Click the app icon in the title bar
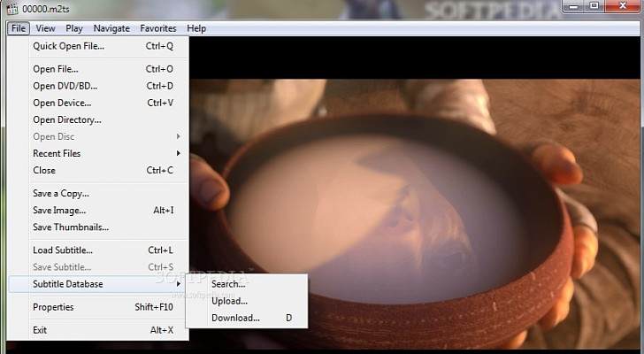The width and height of the screenshot is (644, 354). [11, 8]
